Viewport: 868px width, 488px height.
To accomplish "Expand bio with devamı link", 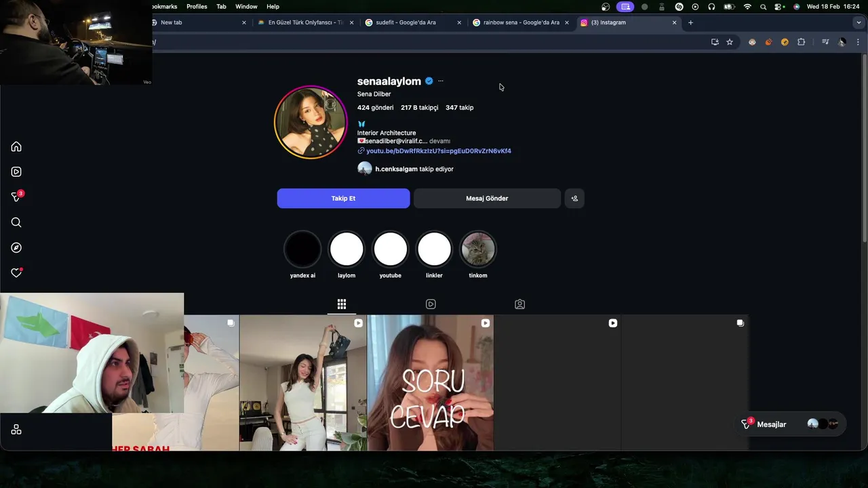I will tap(439, 141).
